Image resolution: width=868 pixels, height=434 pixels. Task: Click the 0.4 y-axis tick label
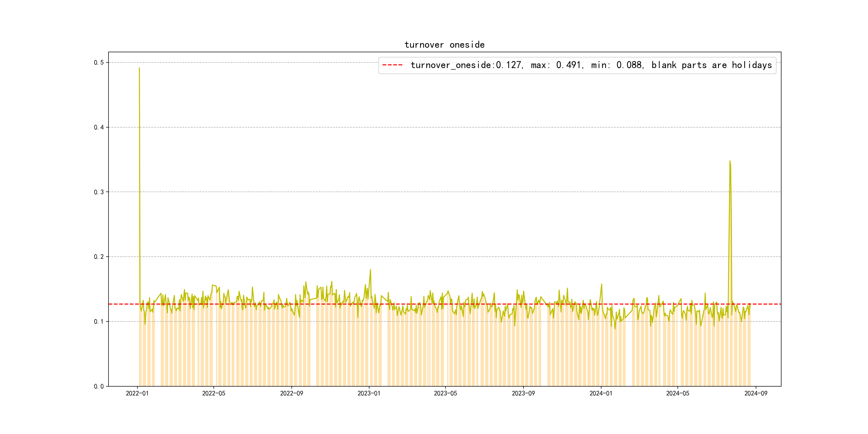pyautogui.click(x=99, y=127)
